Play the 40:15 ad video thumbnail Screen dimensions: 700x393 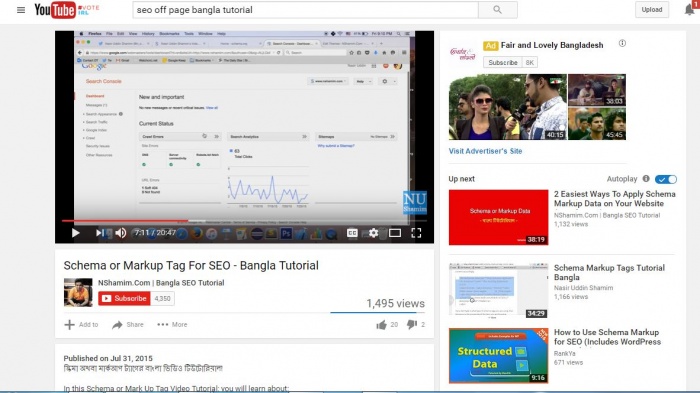[508, 107]
